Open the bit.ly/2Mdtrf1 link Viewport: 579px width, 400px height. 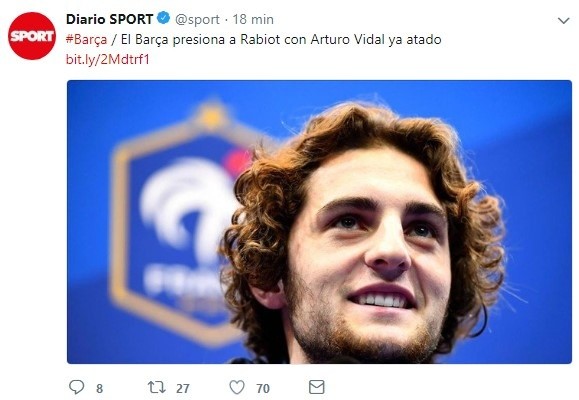[x=107, y=59]
